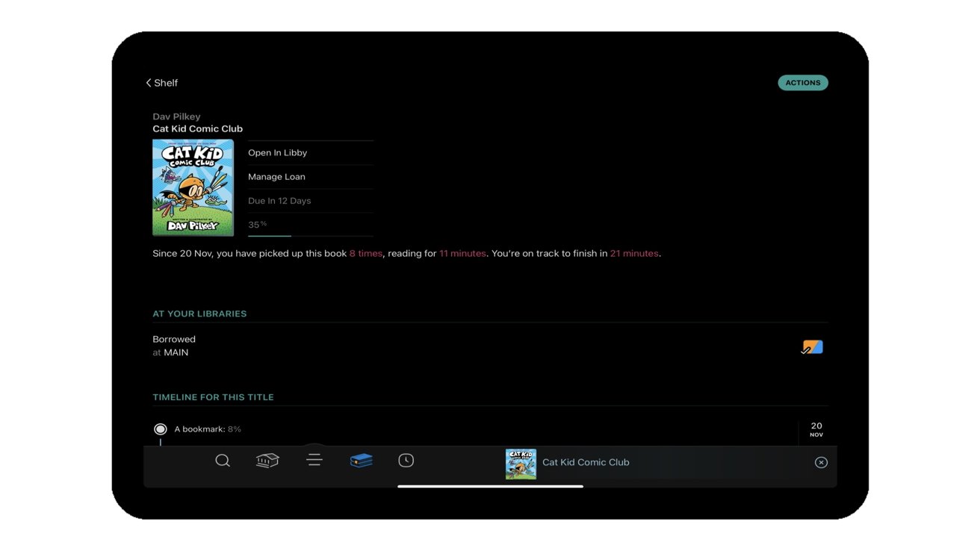This screenshot has height=551, width=980.
Task: Open the ACTIONS menu
Action: (x=803, y=83)
